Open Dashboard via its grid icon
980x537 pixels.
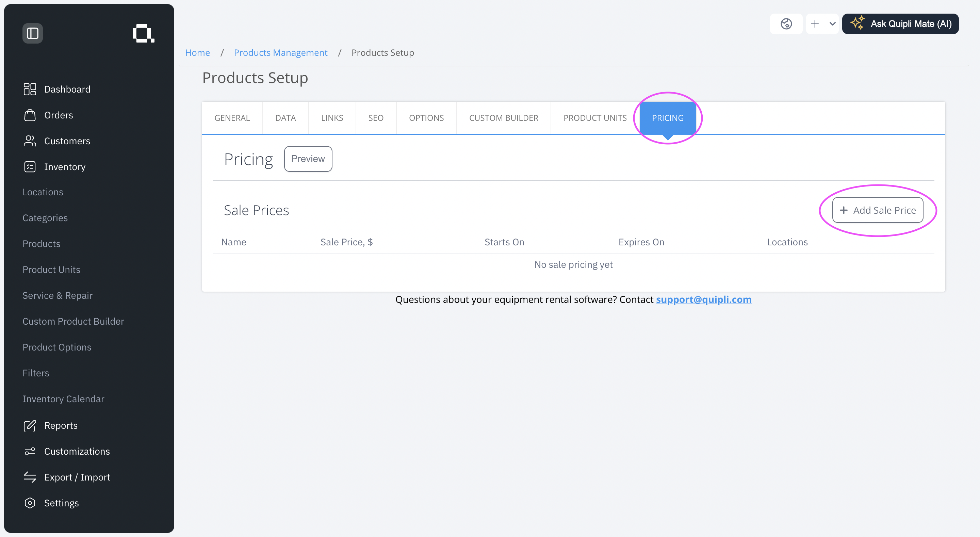[30, 89]
